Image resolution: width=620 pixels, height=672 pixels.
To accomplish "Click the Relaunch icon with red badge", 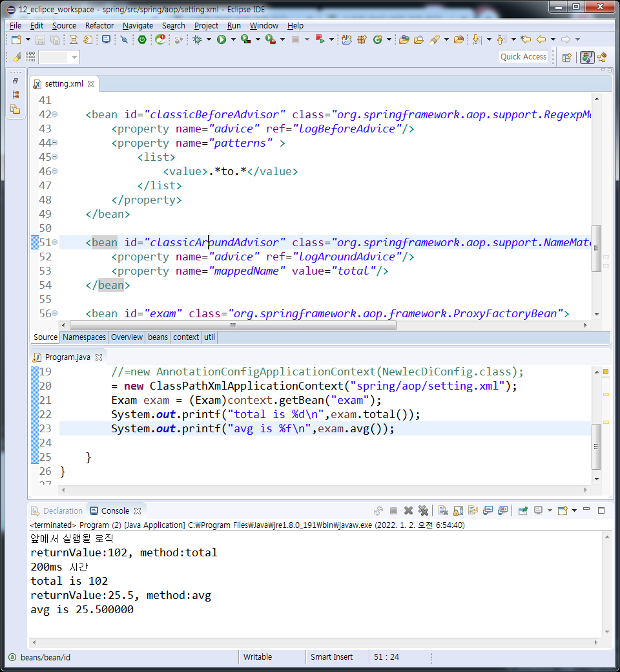I will tap(160, 40).
